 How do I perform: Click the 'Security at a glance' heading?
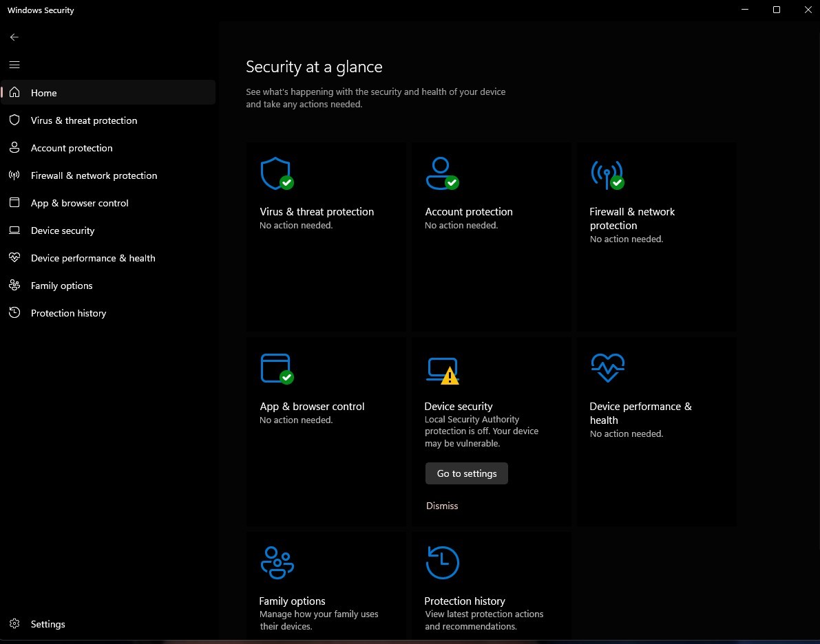[314, 67]
